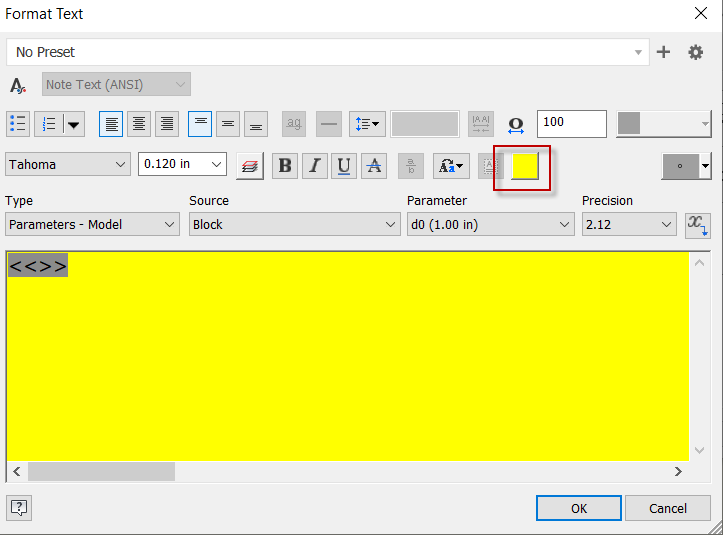Align text to top
The height and width of the screenshot is (535, 723).
200,124
